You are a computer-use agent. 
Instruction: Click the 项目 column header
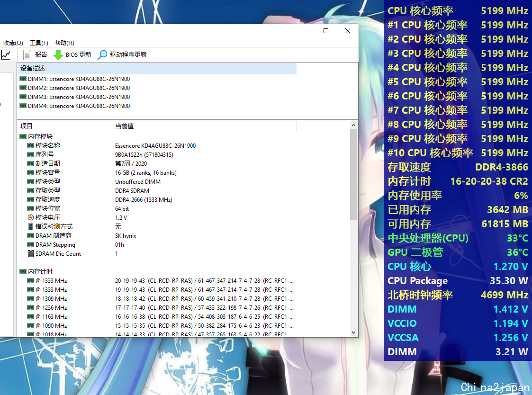tap(64, 126)
